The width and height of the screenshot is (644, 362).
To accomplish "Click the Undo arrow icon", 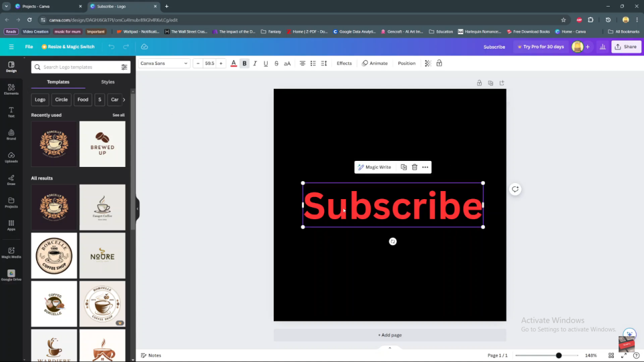I will (111, 47).
